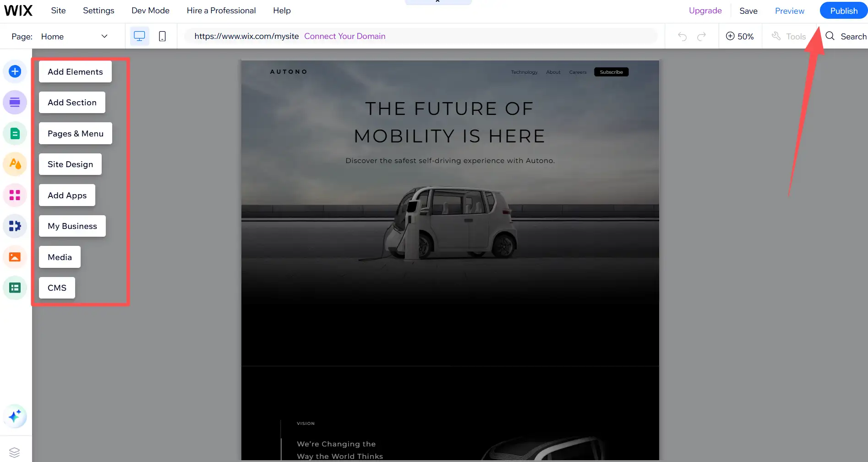The image size is (868, 462).
Task: Expand the Page Home dropdown
Action: 74,36
